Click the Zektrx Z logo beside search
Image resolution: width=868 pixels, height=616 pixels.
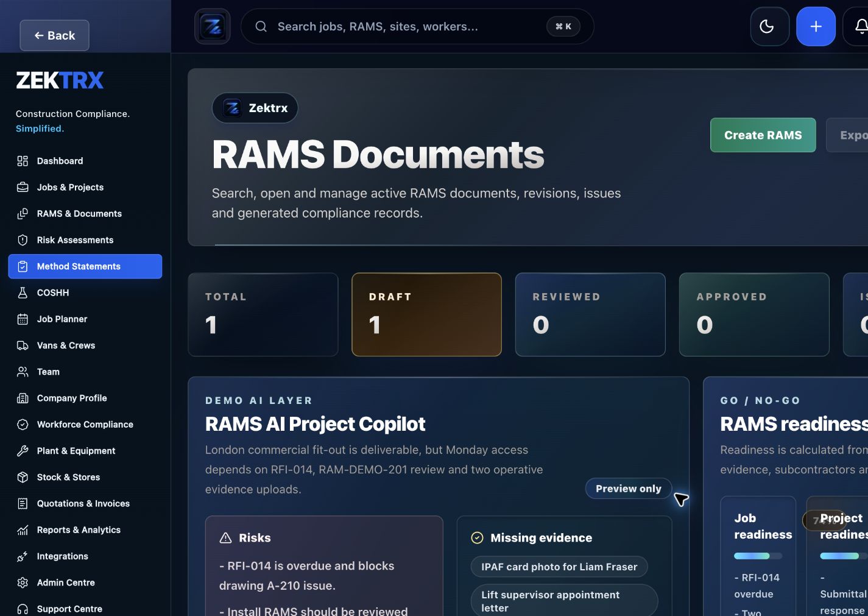tap(213, 26)
